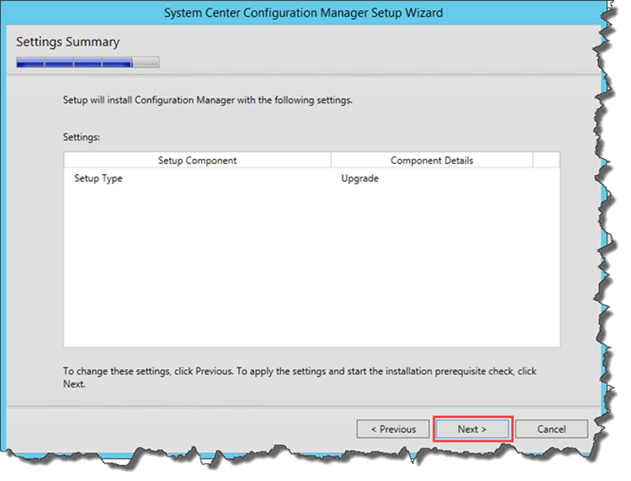Click the 'To change these settings' instruction text
Viewport: 631px width, 481px height.
[x=300, y=377]
